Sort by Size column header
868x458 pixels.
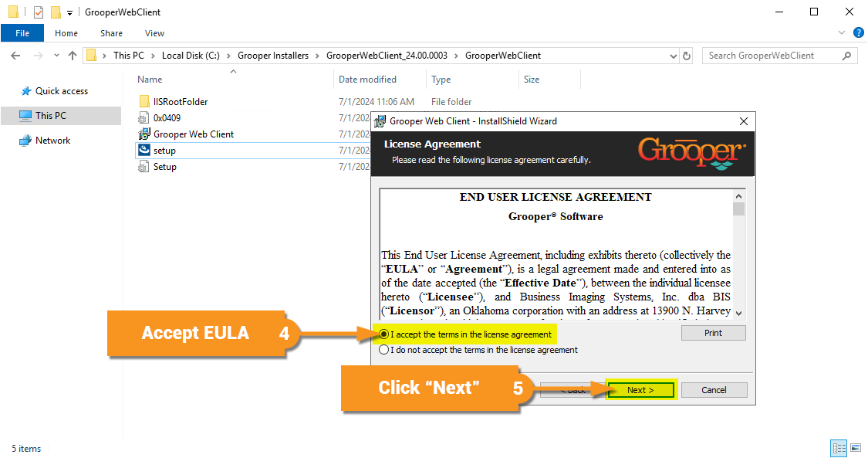[532, 80]
